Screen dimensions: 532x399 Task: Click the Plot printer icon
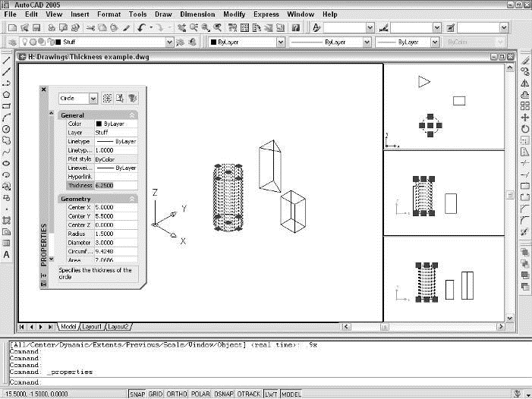coord(52,28)
